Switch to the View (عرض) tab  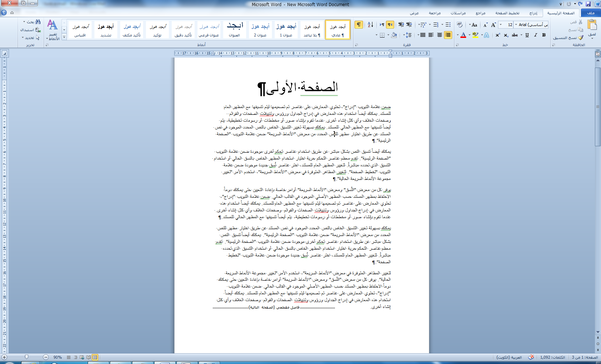414,13
